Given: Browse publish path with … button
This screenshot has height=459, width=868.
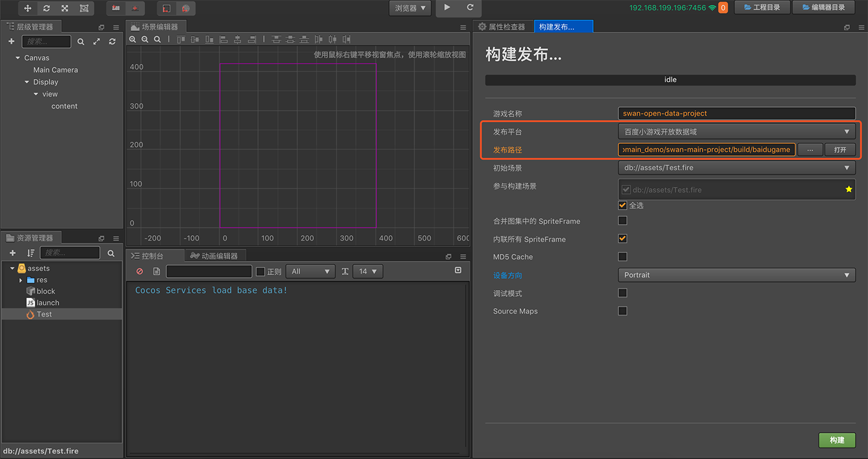Looking at the screenshot, I should 811,150.
